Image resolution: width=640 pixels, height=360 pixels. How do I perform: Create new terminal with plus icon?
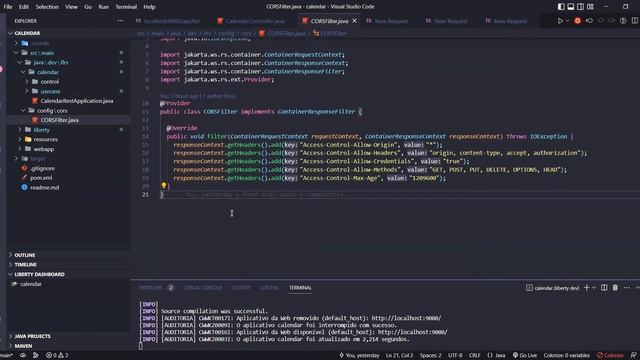coord(587,288)
